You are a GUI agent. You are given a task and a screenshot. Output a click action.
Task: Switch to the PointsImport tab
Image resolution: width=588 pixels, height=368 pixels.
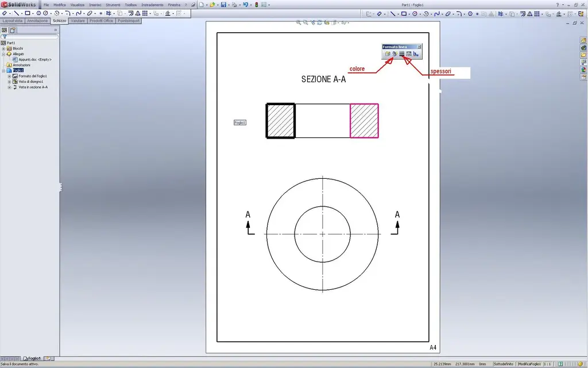[x=129, y=21]
